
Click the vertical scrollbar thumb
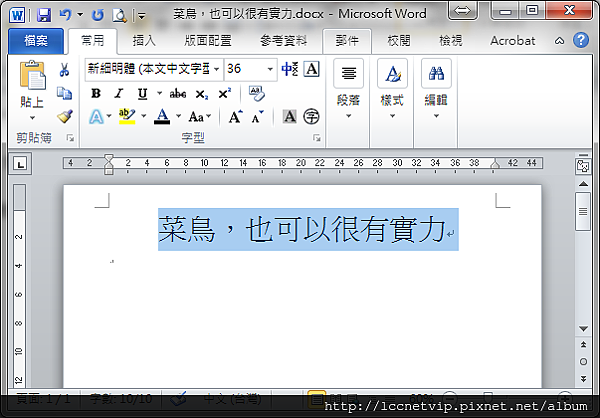pyautogui.click(x=583, y=212)
